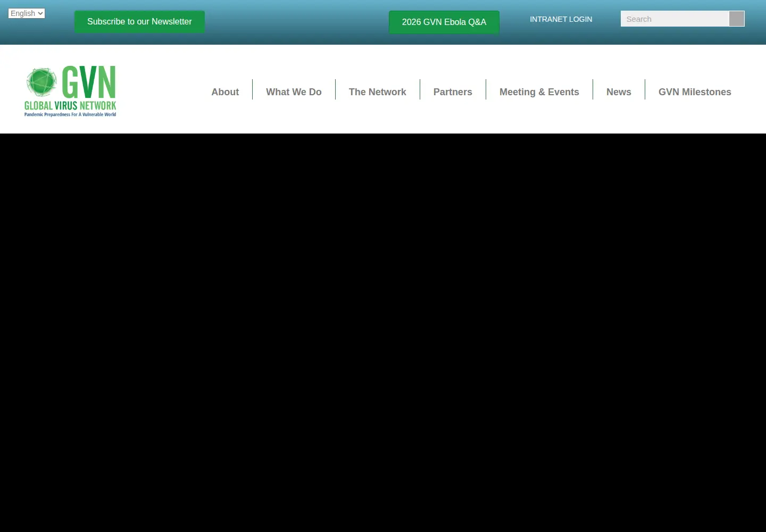The image size is (766, 532).
Task: Open GVN Milestones page
Action: point(695,92)
